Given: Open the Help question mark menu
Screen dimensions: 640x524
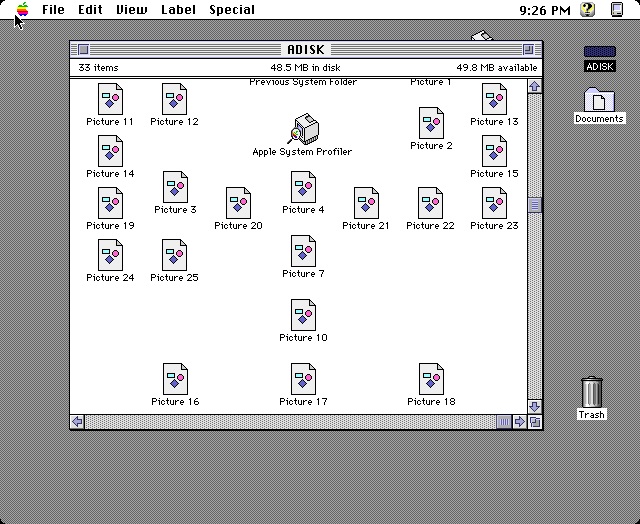Looking at the screenshot, I should (587, 9).
